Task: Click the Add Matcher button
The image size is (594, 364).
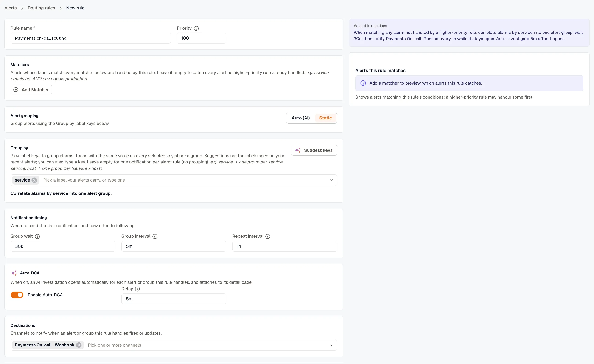Action: point(31,90)
